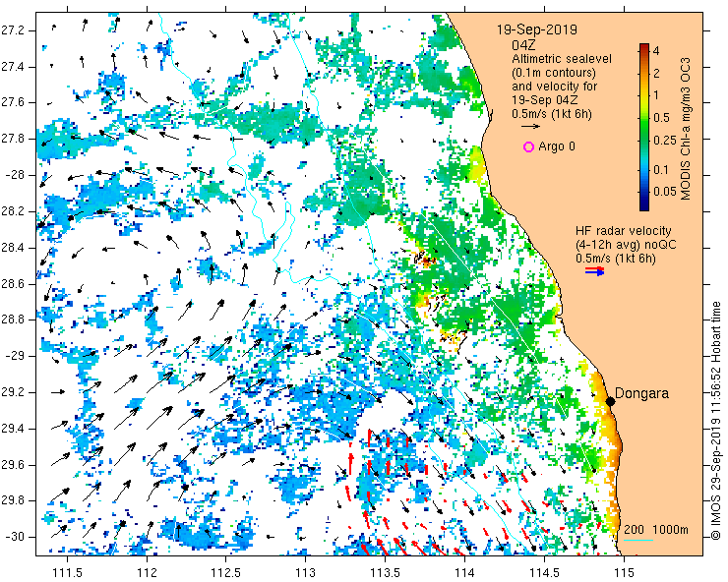The height and width of the screenshot is (582, 728).
Task: Click the colorbar value 4 label
Action: coord(656,50)
